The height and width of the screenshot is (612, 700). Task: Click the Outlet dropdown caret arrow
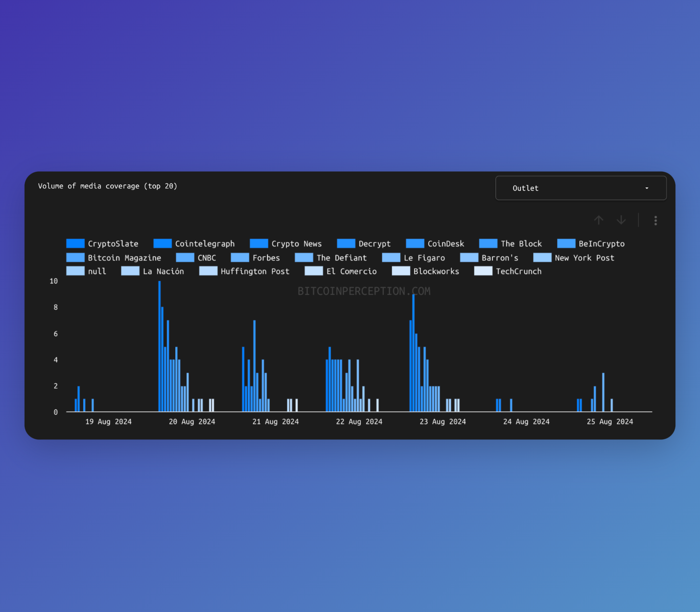coord(647,188)
